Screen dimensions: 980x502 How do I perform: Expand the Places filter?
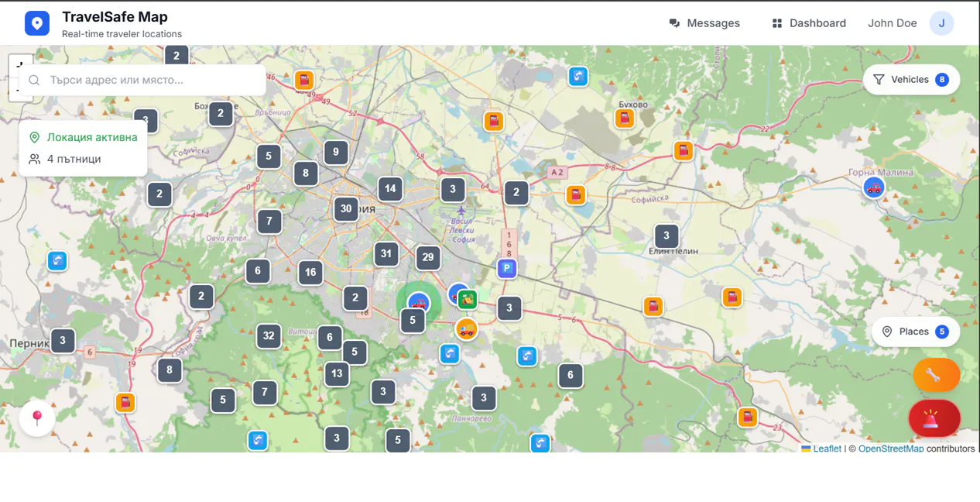point(916,332)
